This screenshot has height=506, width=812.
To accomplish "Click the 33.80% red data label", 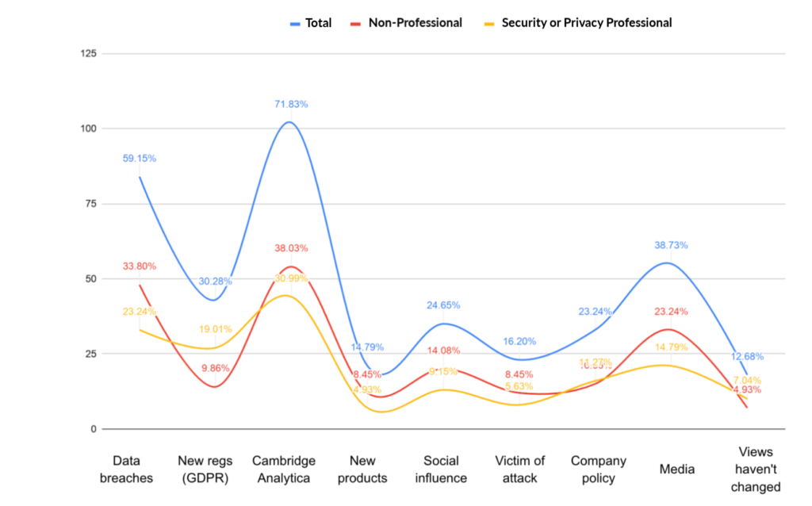I will point(140,266).
